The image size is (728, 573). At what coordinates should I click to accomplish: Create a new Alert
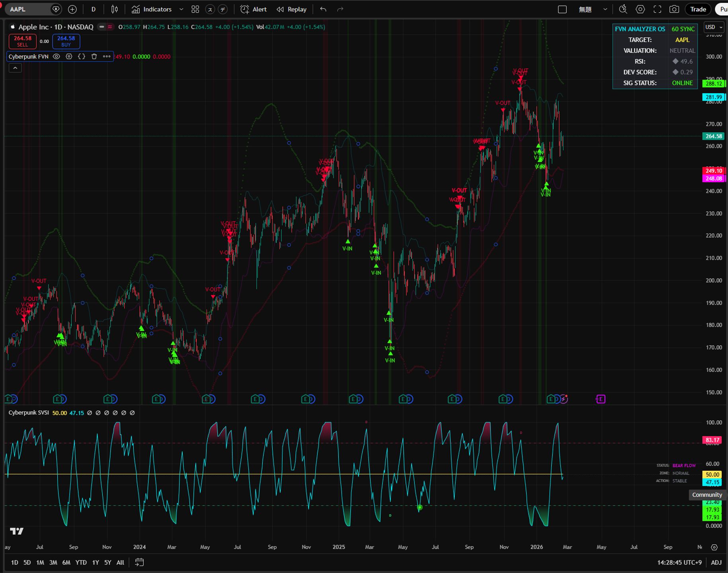[254, 9]
